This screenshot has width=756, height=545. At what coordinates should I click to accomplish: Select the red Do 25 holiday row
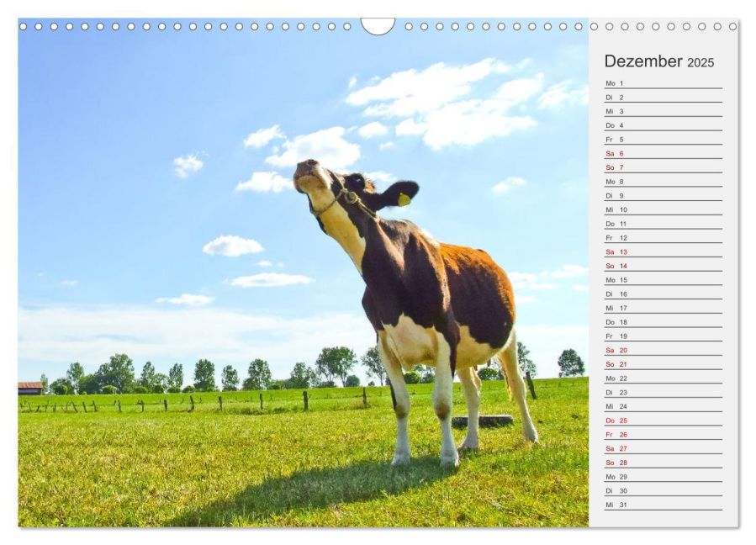click(663, 421)
